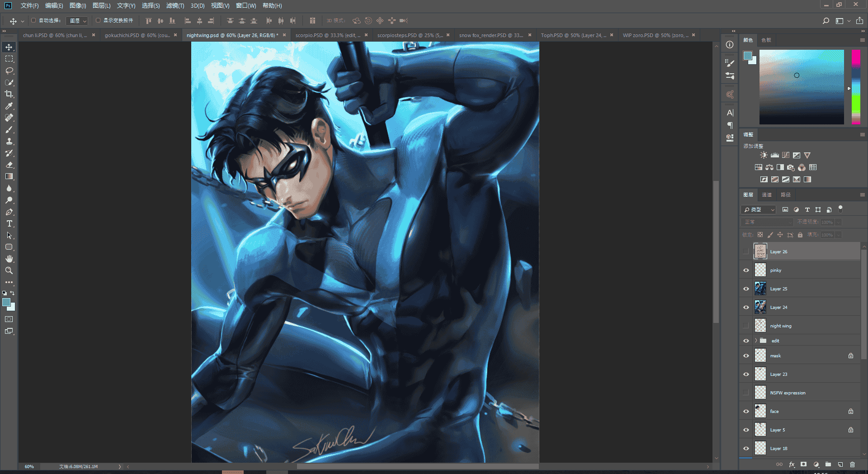Open the layer filter type dropdown
Image resolution: width=868 pixels, height=474 pixels.
(759, 209)
